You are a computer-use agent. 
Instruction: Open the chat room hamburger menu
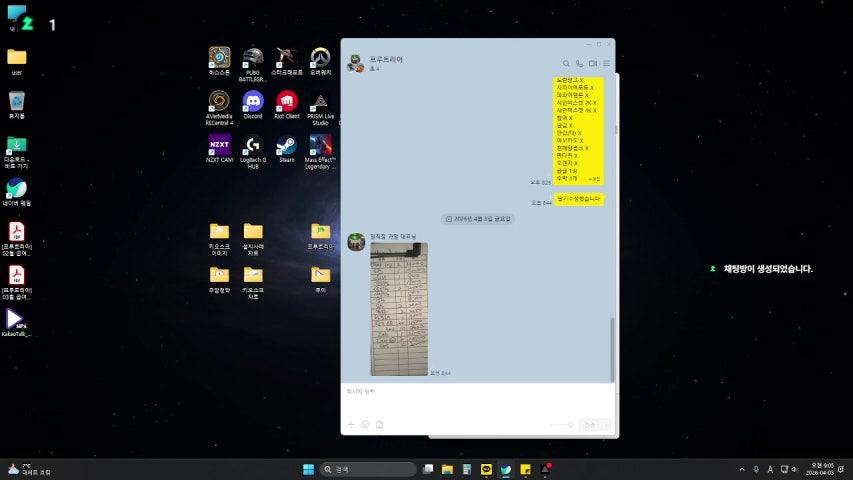click(606, 63)
